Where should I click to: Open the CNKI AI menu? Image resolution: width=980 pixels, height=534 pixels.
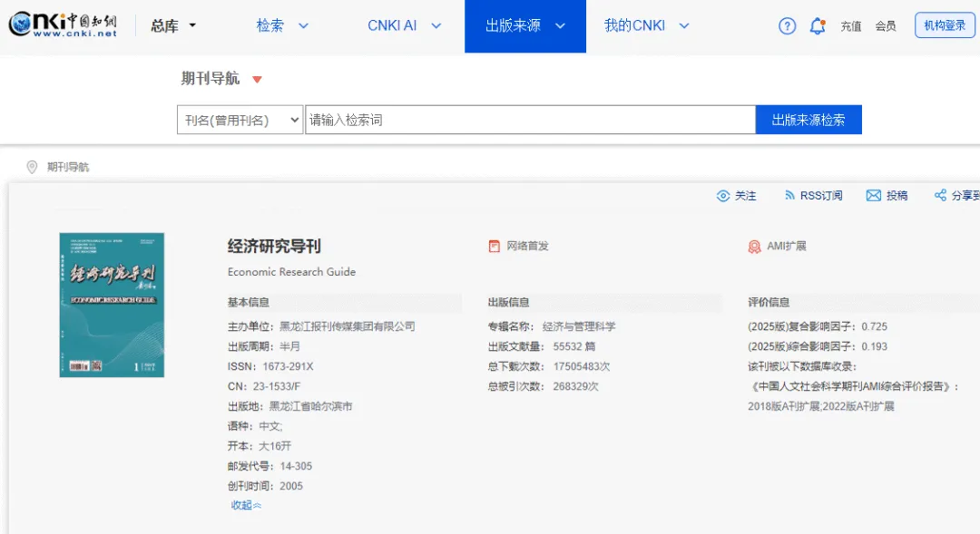[392, 25]
